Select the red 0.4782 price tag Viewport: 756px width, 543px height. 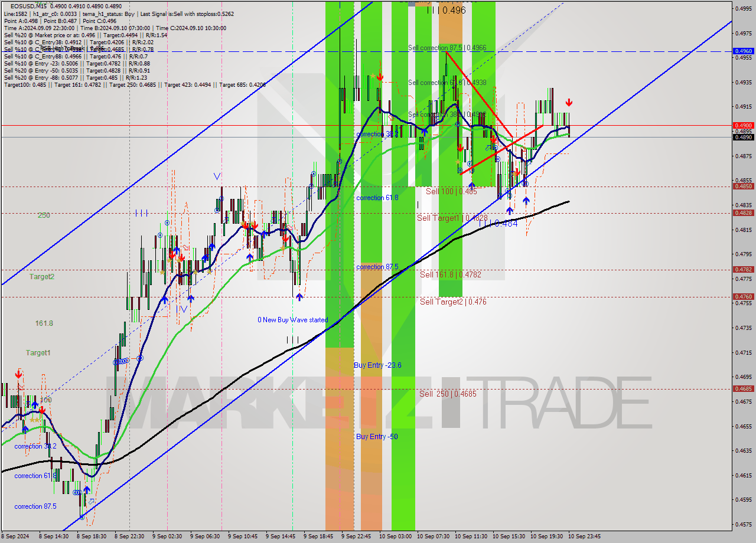pyautogui.click(x=743, y=270)
